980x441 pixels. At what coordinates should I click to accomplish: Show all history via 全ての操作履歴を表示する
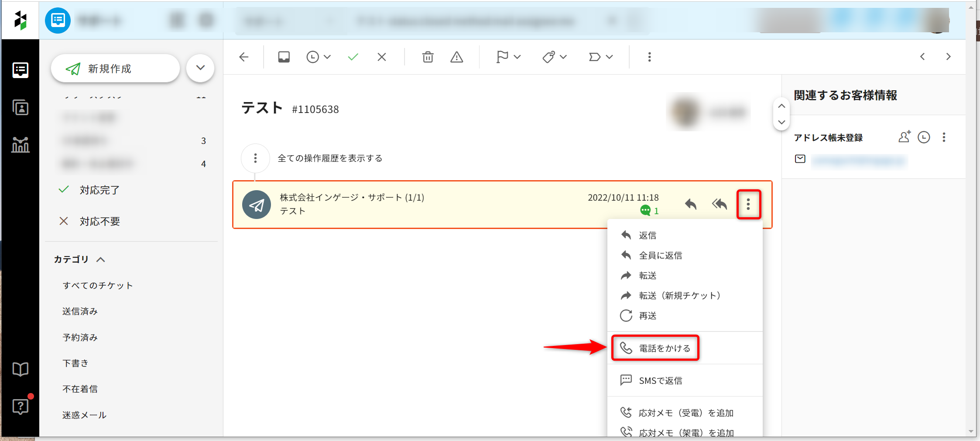330,158
